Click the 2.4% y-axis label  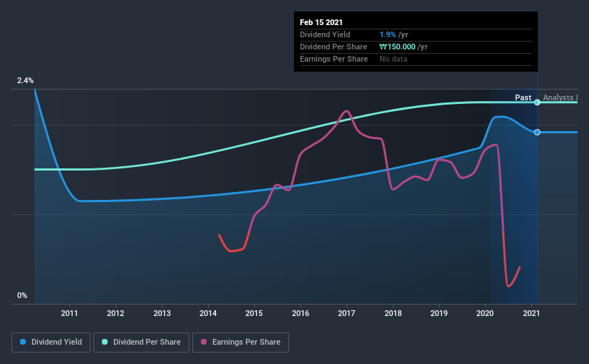(x=25, y=80)
